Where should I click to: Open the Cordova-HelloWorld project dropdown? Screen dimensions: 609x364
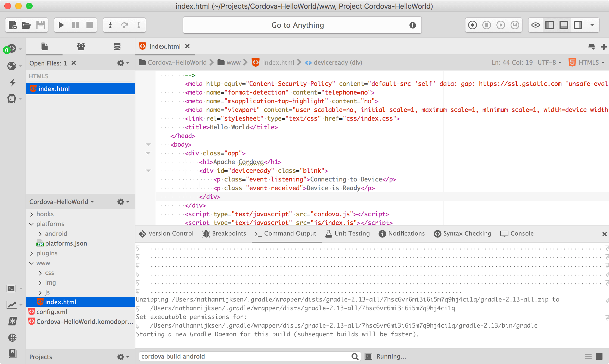click(61, 202)
